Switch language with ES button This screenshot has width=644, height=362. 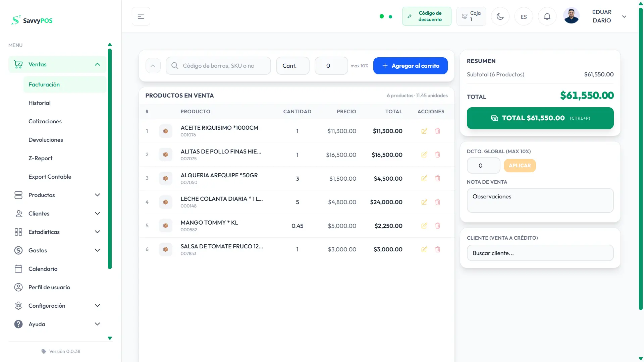pyautogui.click(x=524, y=17)
